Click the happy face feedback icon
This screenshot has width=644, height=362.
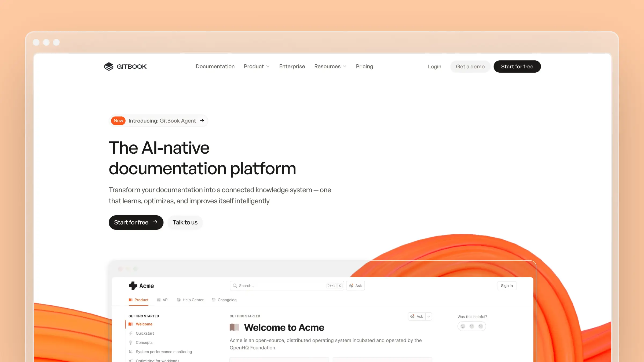tap(463, 326)
